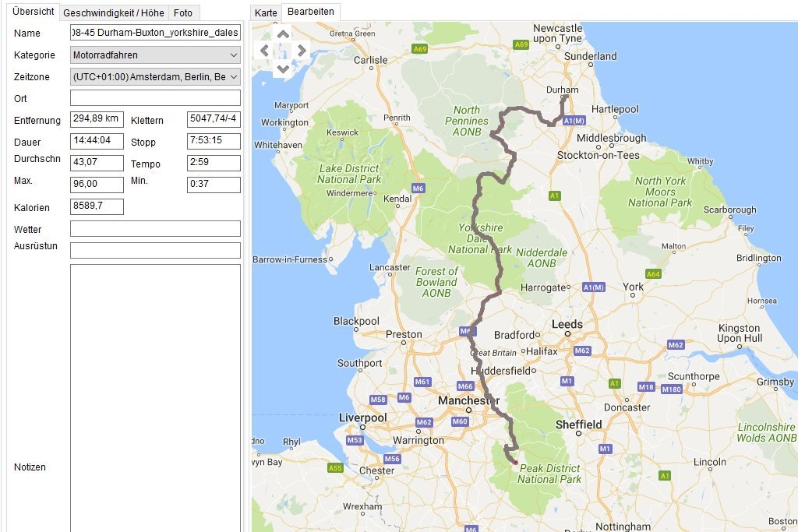Image resolution: width=798 pixels, height=532 pixels.
Task: Pan the map up with arrow
Action: [x=283, y=33]
